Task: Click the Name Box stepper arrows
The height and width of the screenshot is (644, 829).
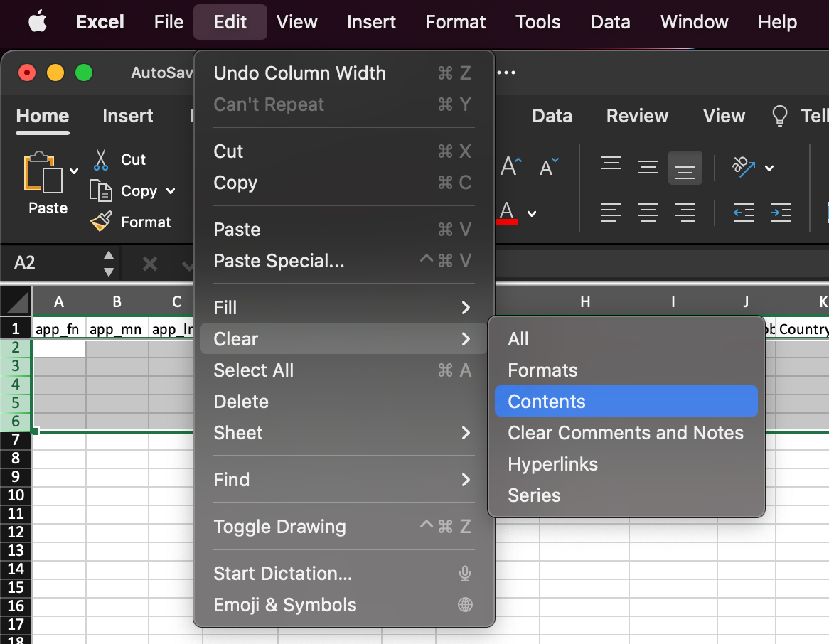Action: (108, 263)
